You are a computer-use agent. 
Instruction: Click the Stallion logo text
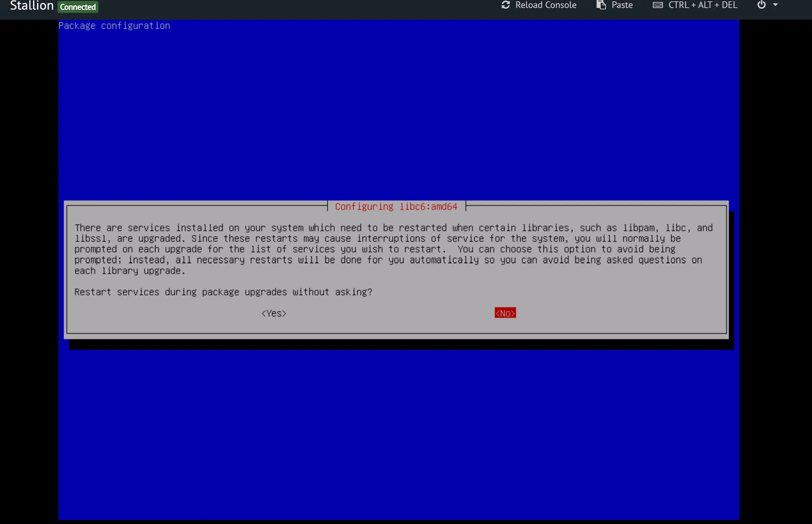point(32,5)
